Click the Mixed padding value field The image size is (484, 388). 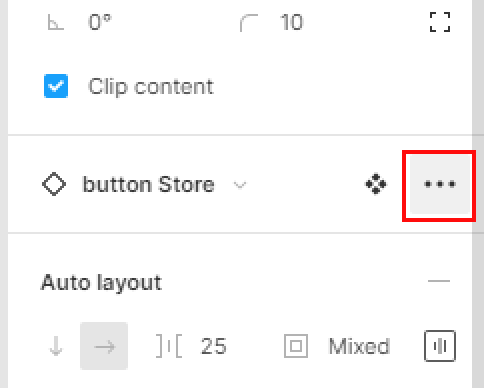click(359, 346)
